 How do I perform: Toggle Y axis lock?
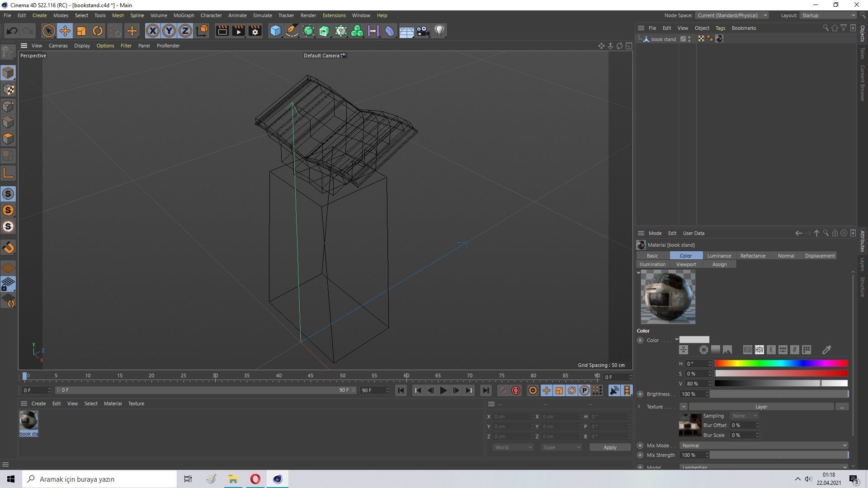(169, 31)
